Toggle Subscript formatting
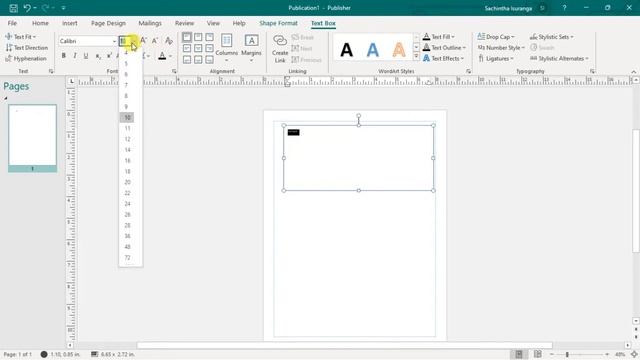 pos(98,56)
